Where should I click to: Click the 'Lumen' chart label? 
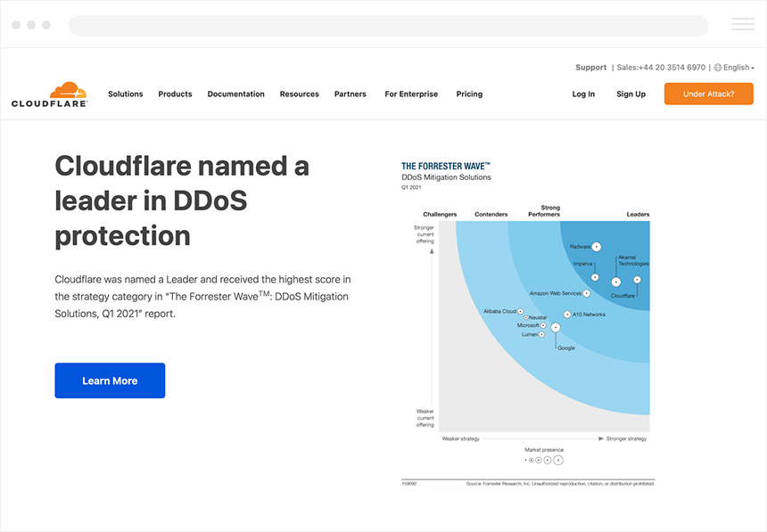click(530, 334)
